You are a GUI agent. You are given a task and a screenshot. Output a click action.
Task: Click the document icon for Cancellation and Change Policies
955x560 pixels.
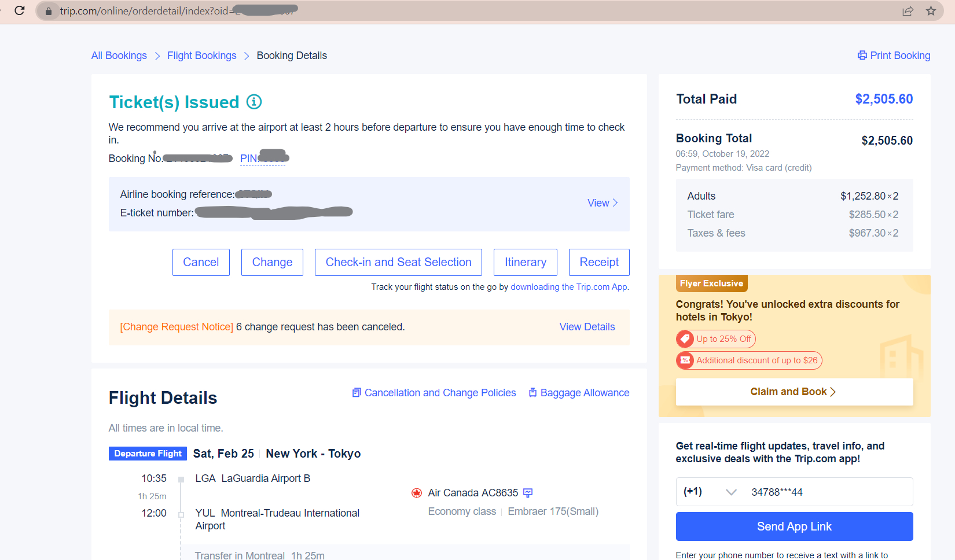[x=356, y=392]
